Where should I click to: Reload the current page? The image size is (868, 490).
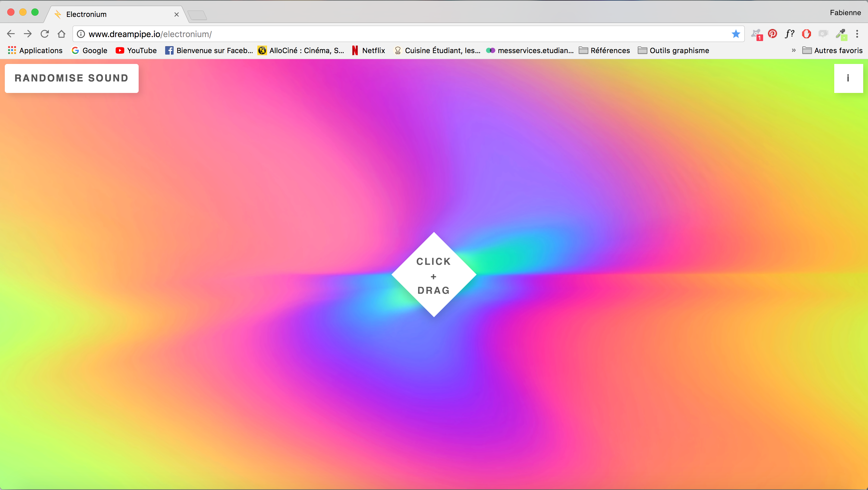tap(45, 34)
